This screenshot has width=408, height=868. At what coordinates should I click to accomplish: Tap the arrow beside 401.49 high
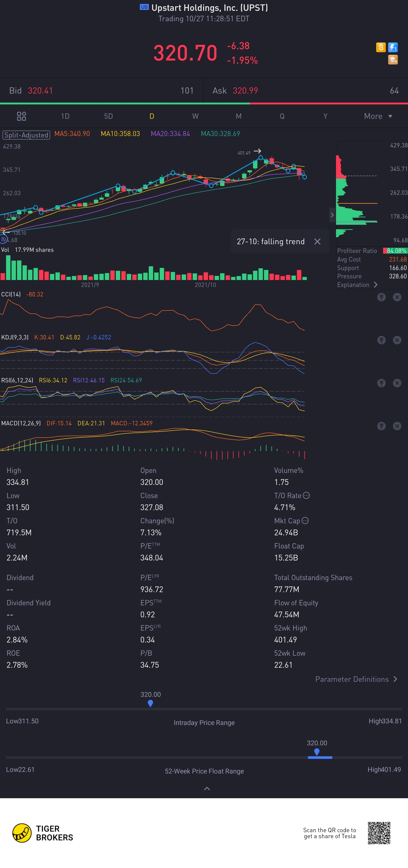tap(257, 151)
